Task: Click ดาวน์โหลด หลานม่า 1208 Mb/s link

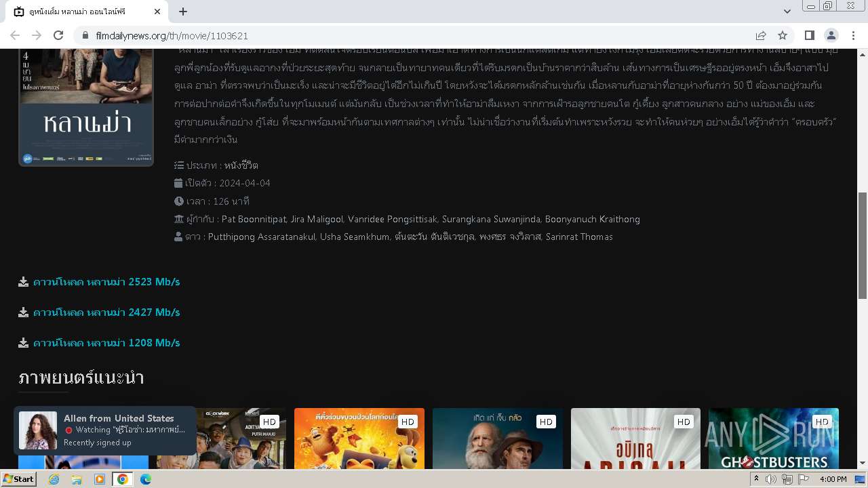Action: tap(106, 343)
